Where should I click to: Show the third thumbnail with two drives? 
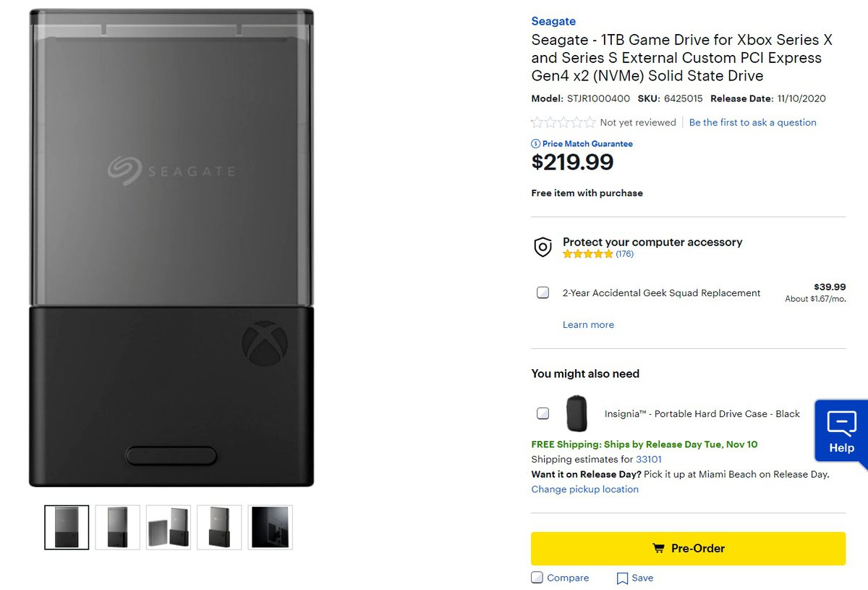tap(169, 527)
